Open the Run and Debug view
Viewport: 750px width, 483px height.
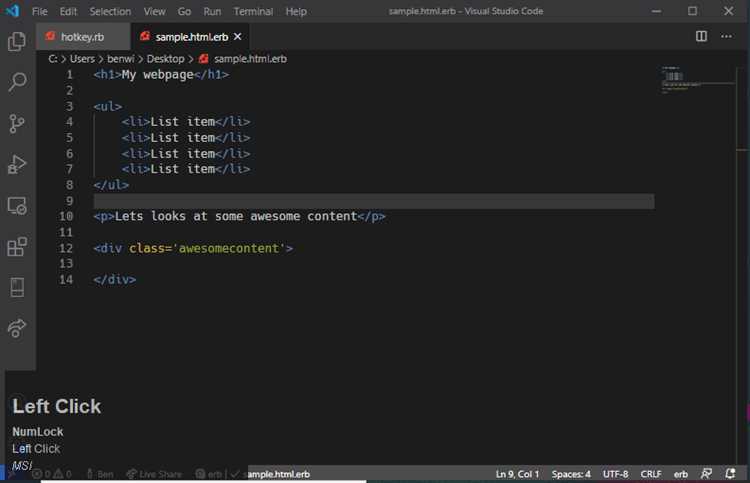click(x=17, y=165)
